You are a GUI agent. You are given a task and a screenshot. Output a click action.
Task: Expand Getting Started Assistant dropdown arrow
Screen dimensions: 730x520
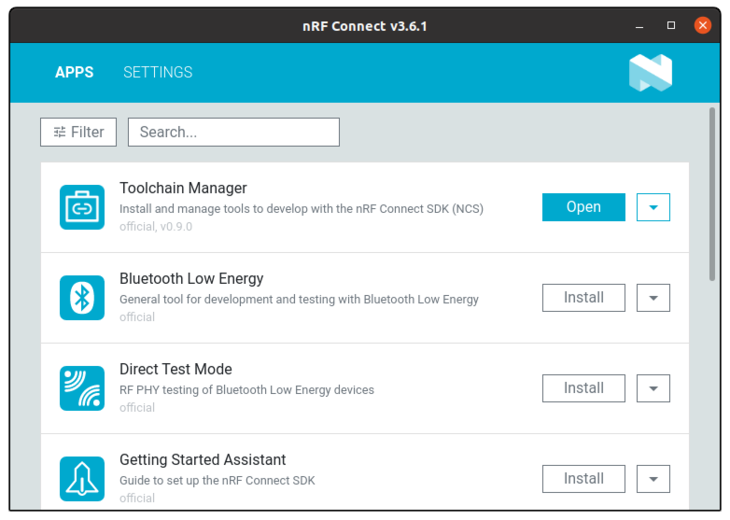tap(653, 479)
